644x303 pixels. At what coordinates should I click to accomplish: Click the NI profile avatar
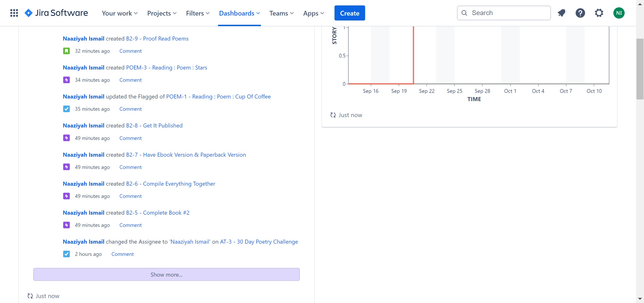tap(619, 13)
